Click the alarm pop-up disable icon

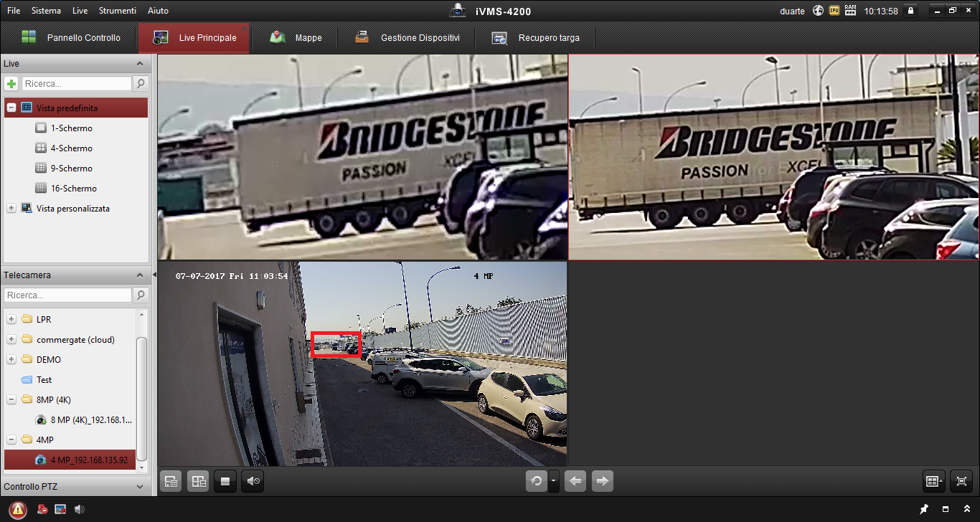42,509
